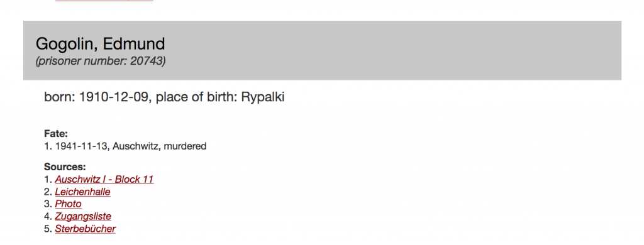The width and height of the screenshot is (644, 245).
Task: Visit the Sterbebücher source link
Action: point(86,229)
